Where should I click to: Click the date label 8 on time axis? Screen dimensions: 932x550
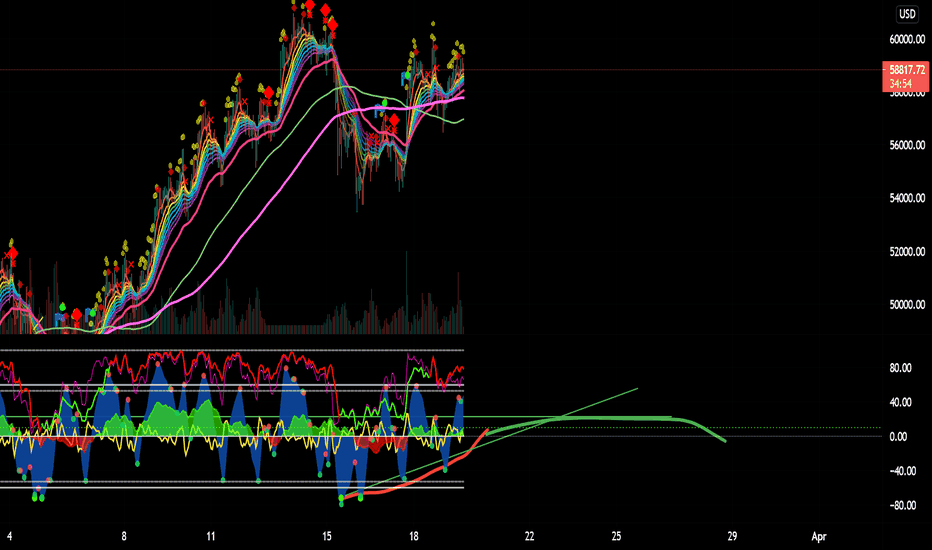point(124,536)
